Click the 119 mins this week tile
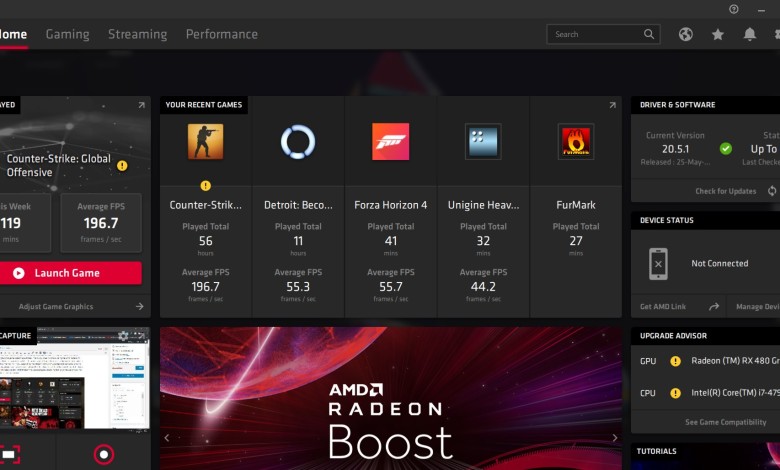 pos(25,222)
